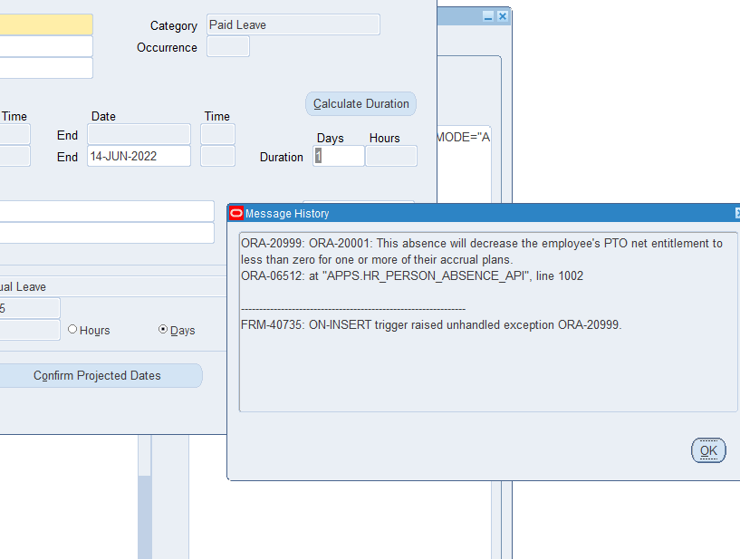Dismiss the Message History dialog with OK
This screenshot has width=740, height=560.
(x=708, y=449)
